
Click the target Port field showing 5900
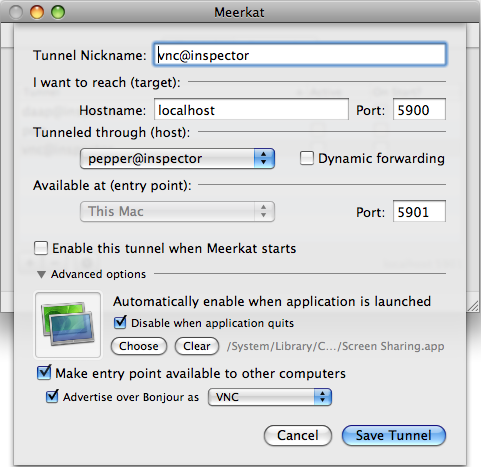point(419,109)
